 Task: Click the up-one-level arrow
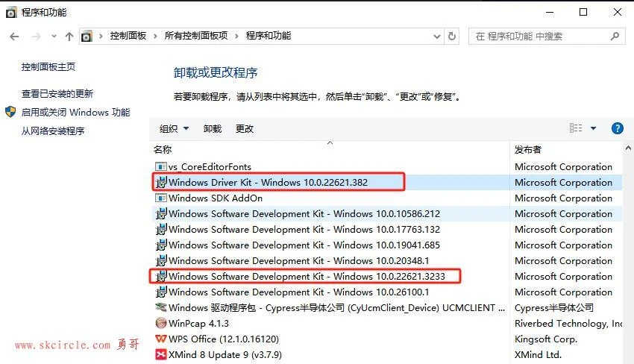coord(69,36)
